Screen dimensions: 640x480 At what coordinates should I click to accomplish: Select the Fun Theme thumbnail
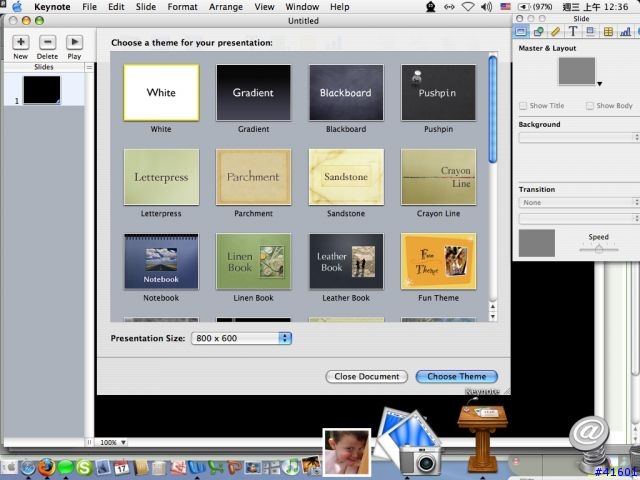pos(438,261)
